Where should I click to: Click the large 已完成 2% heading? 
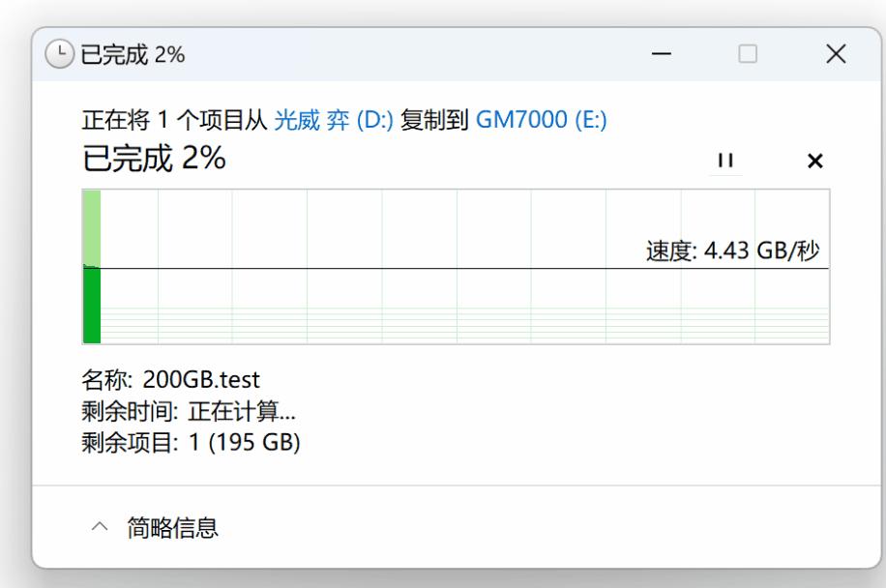click(x=154, y=159)
